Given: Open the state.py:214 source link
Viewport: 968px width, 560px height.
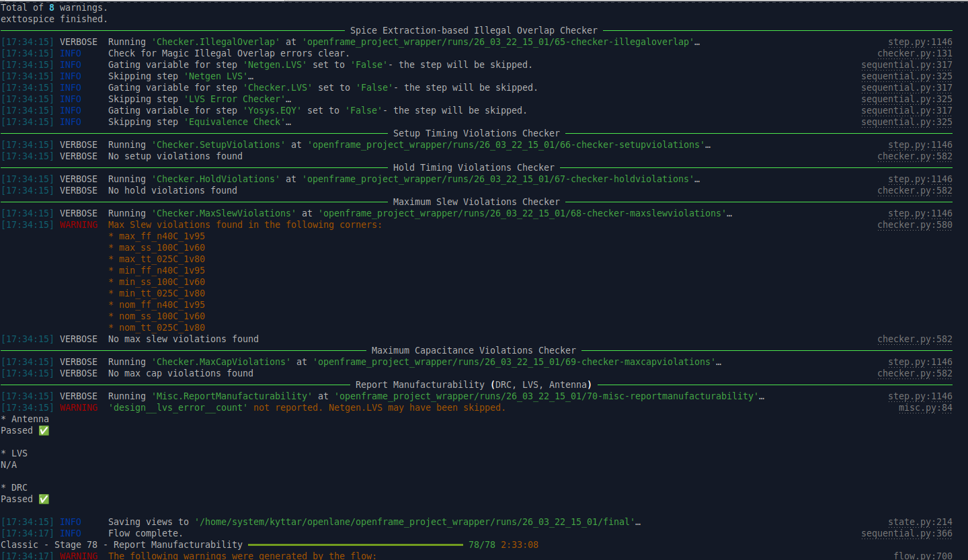Looking at the screenshot, I should (920, 522).
